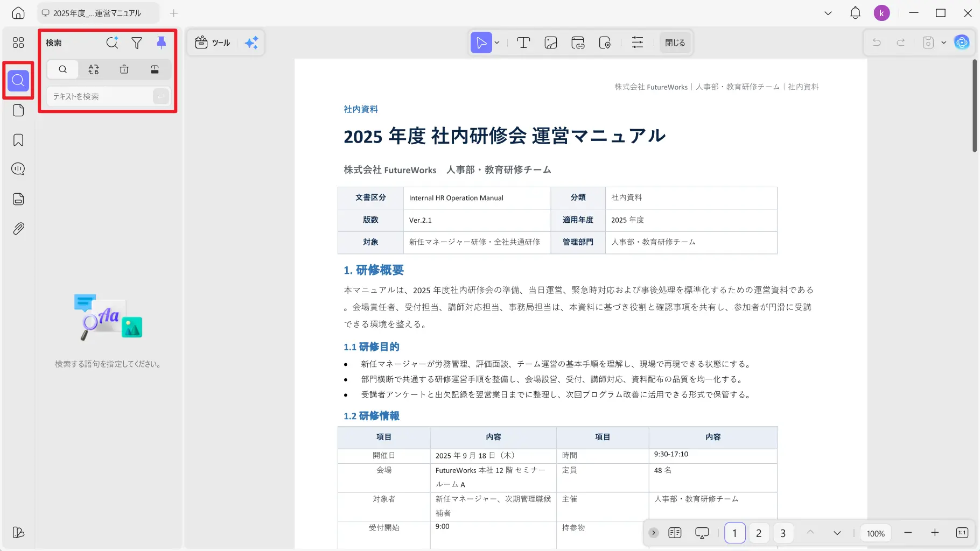
Task: Expand the save options dropdown arrow
Action: tap(943, 43)
